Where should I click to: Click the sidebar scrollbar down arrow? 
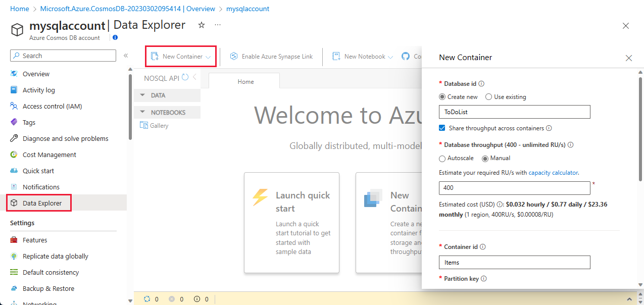pyautogui.click(x=130, y=301)
